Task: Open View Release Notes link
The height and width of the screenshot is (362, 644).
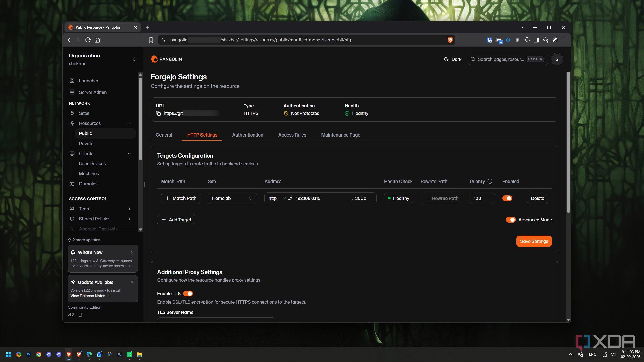Action: point(90,296)
